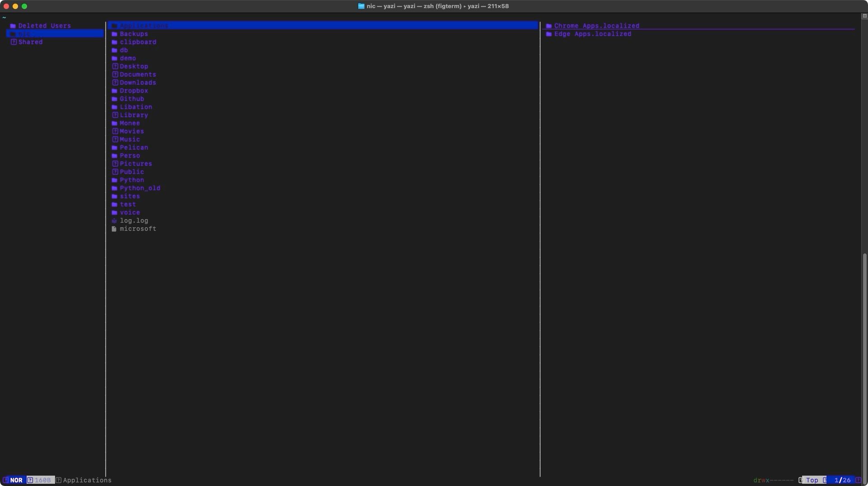Click the folder icon in the title bar
Viewport: 868px width, 486px height.
[361, 6]
